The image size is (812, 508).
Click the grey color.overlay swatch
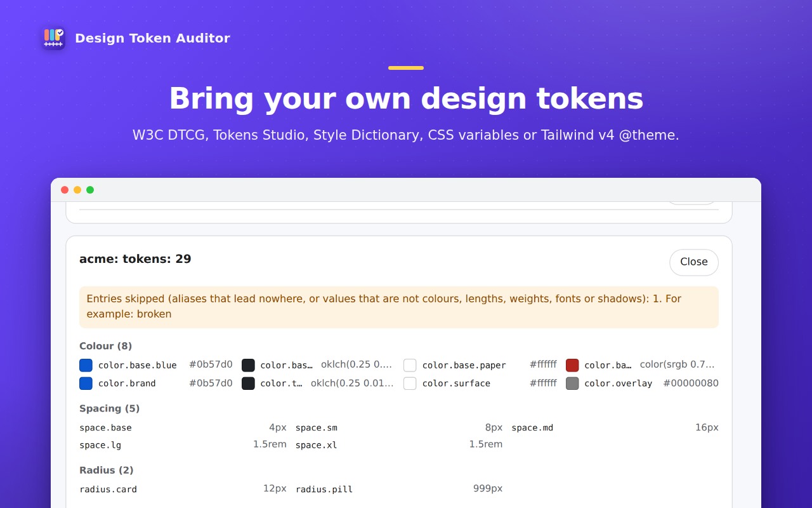pos(572,384)
